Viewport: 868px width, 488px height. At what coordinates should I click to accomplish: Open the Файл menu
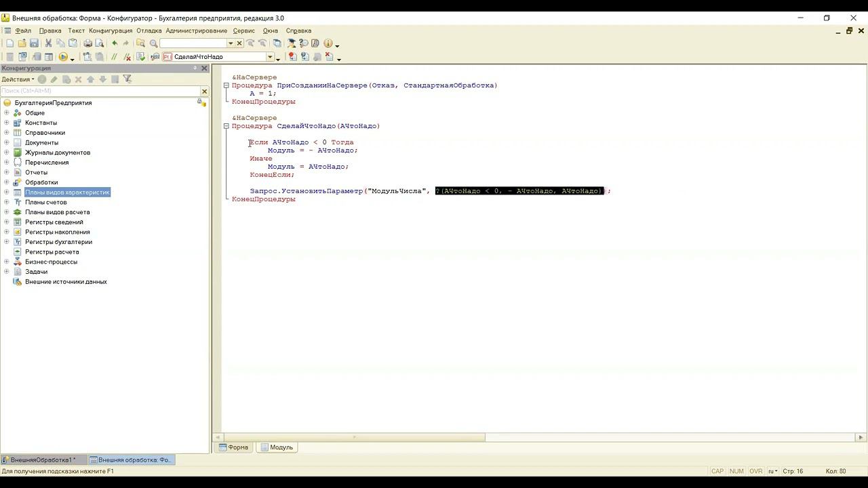tap(23, 30)
